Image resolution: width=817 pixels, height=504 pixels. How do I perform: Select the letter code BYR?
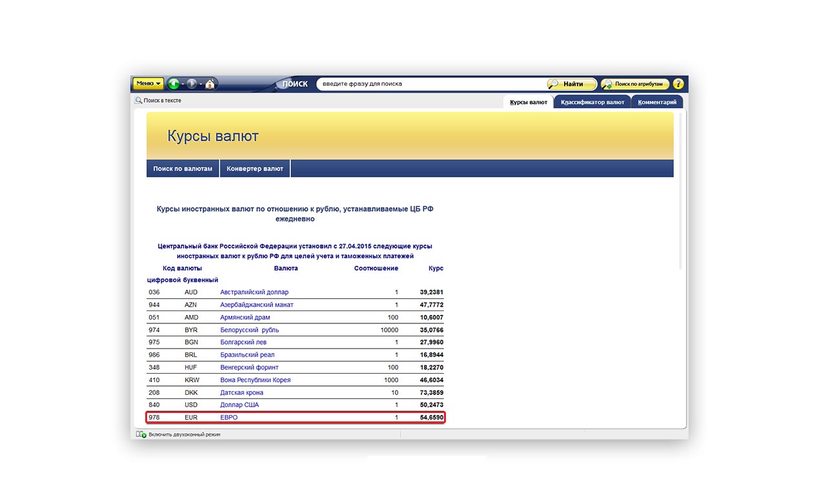(191, 330)
